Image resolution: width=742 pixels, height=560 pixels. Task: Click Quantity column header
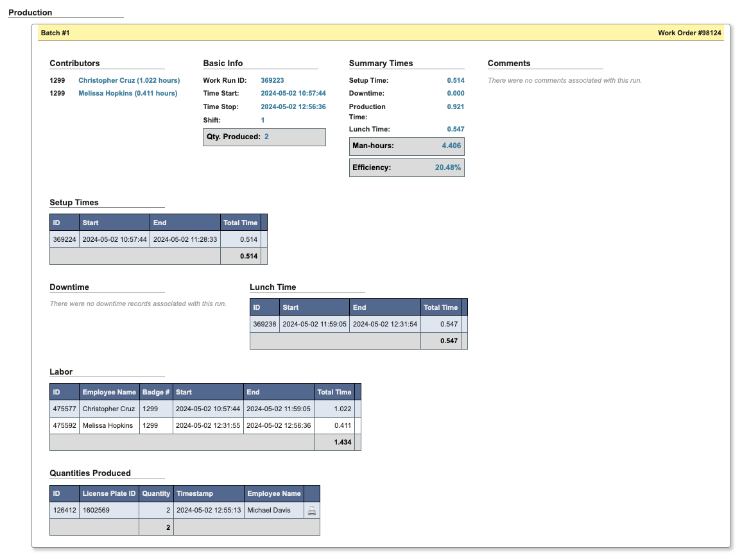[x=156, y=493]
